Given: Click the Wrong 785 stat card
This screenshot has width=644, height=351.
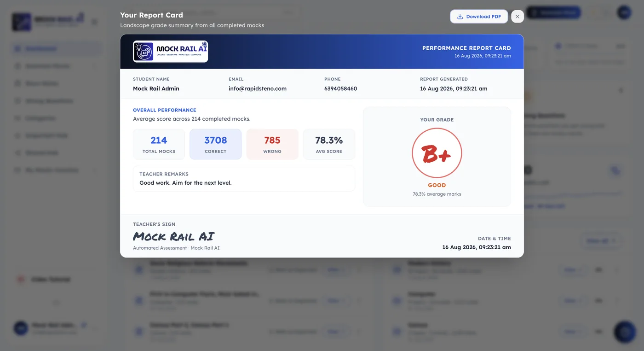Looking at the screenshot, I should (x=272, y=144).
